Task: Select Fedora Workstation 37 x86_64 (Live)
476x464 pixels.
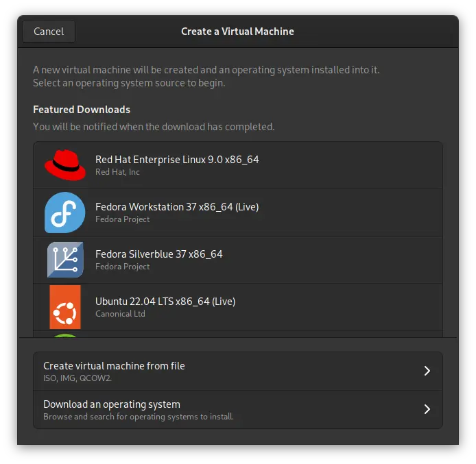Action: [238, 212]
